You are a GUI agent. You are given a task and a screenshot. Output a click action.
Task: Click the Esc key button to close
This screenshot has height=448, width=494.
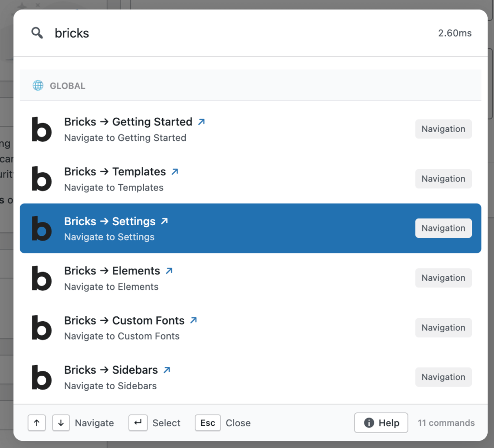pos(207,423)
